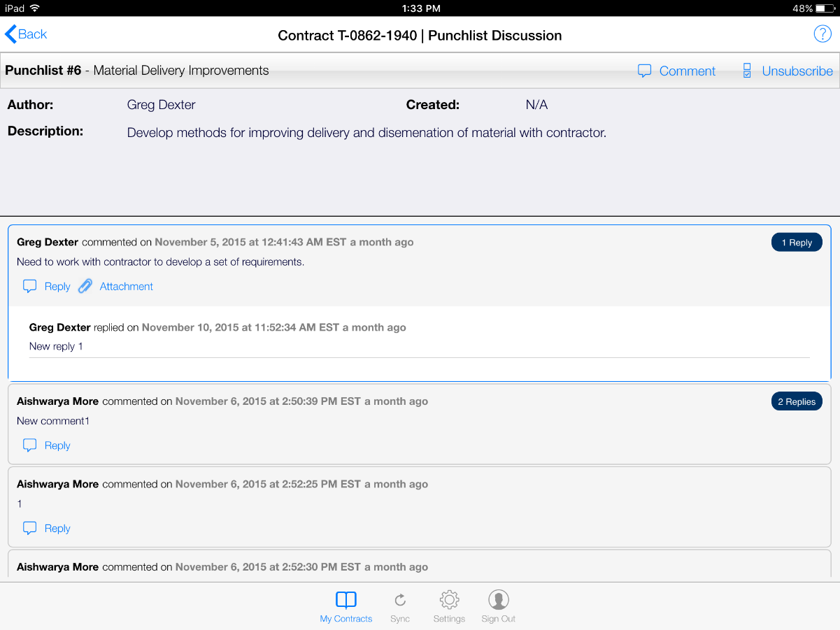Select the Sync tab label
840x630 pixels.
pyautogui.click(x=400, y=619)
